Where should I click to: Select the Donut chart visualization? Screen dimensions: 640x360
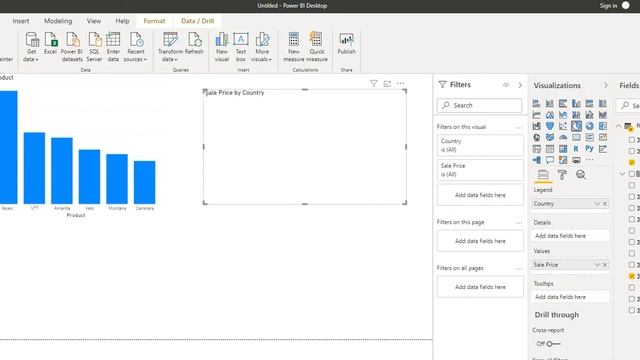tap(589, 126)
